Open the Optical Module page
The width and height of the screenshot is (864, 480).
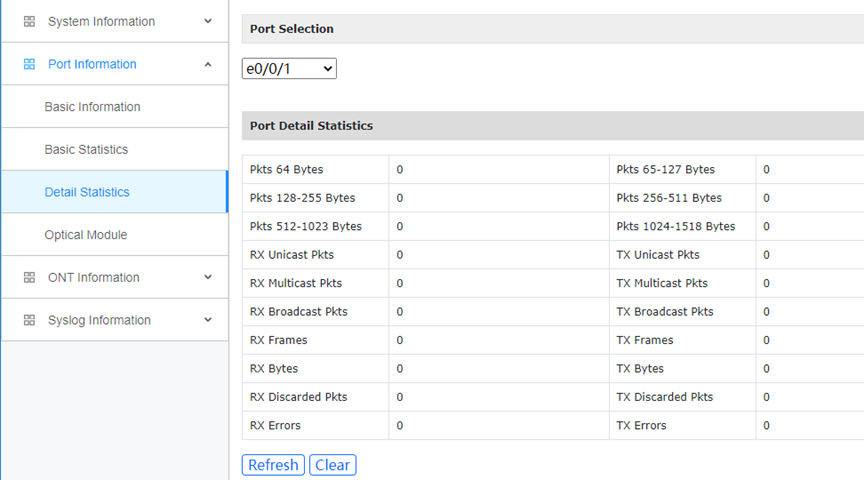pyautogui.click(x=85, y=235)
